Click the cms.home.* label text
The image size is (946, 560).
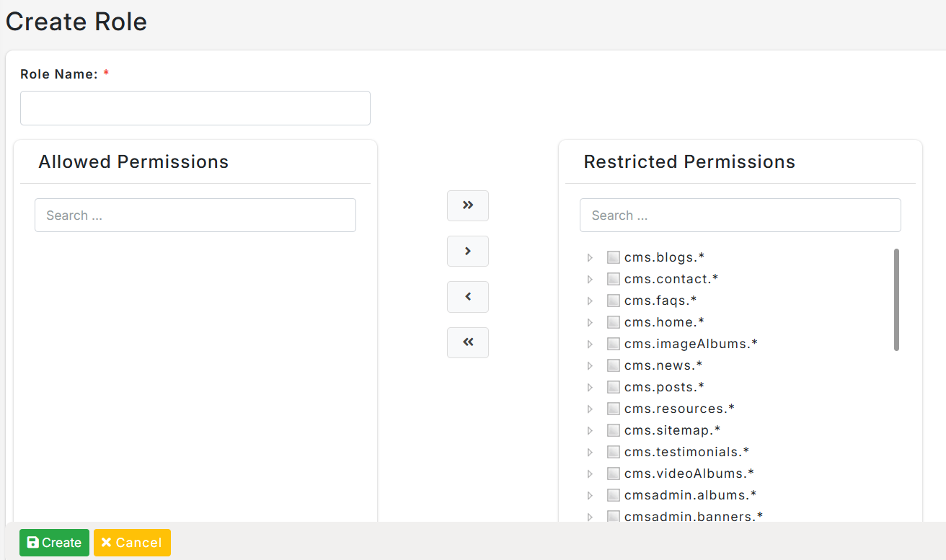[664, 322]
